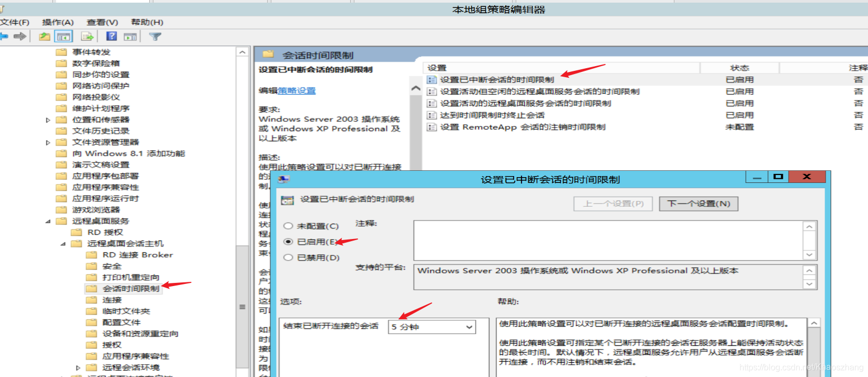This screenshot has width=868, height=377.
Task: Click the help text scroll-up arrow
Action: pos(814,323)
